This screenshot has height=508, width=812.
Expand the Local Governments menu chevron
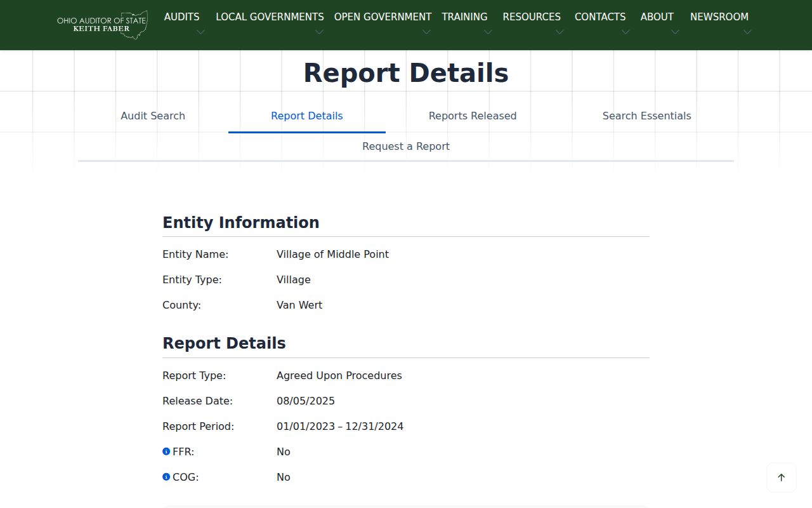319,32
